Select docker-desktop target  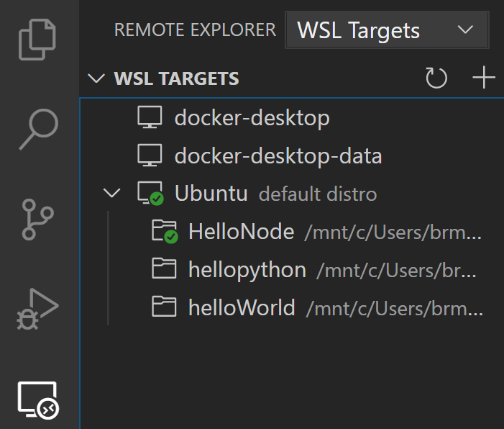click(252, 117)
